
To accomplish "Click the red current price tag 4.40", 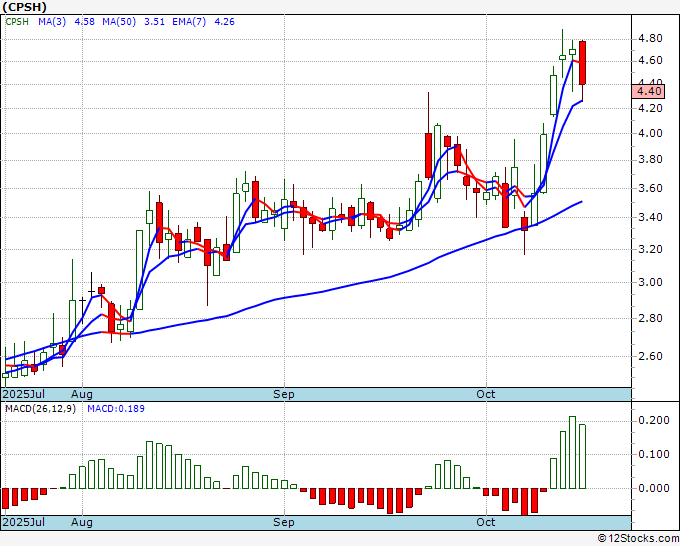I will 648,91.
